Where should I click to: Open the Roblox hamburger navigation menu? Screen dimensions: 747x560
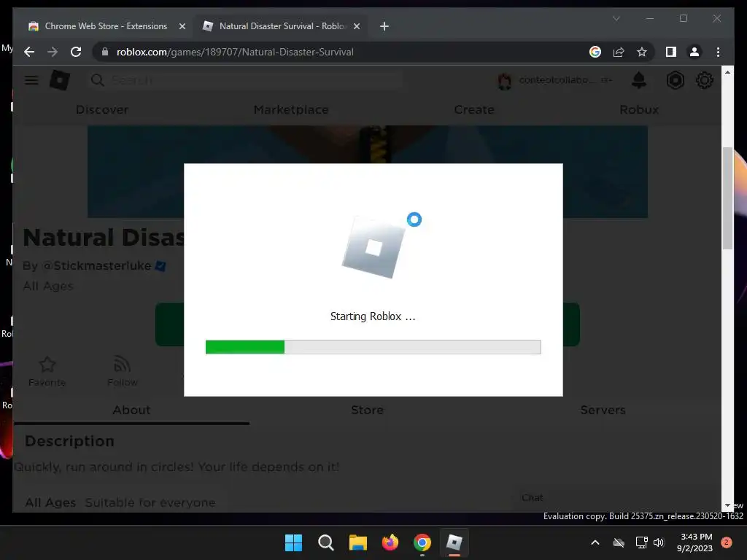(x=31, y=80)
